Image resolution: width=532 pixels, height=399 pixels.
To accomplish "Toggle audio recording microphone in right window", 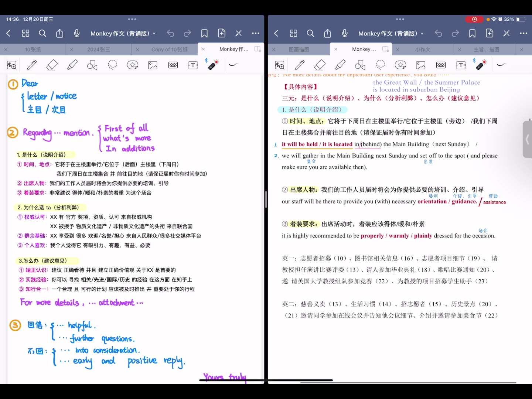I will (344, 33).
